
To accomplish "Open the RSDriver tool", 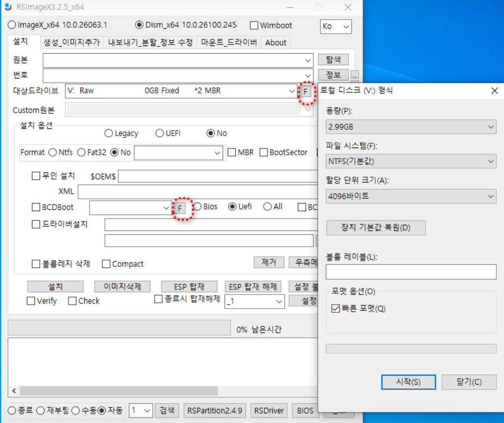I will 269,411.
